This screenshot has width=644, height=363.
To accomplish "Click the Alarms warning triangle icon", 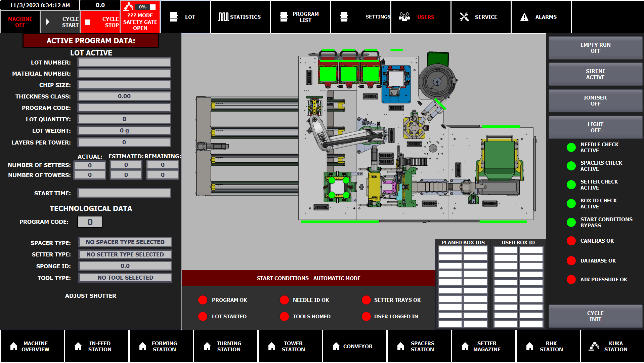I will coord(524,17).
